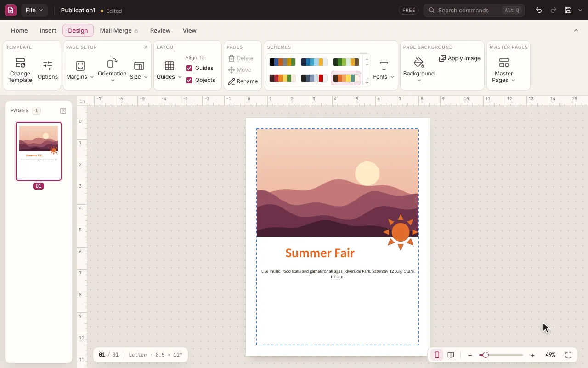Switch to the Insert tab
588x368 pixels.
point(48,30)
